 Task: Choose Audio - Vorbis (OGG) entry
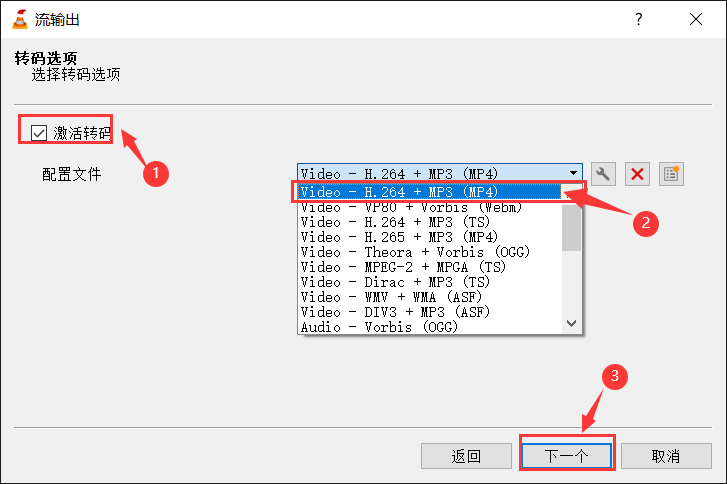[x=429, y=327]
